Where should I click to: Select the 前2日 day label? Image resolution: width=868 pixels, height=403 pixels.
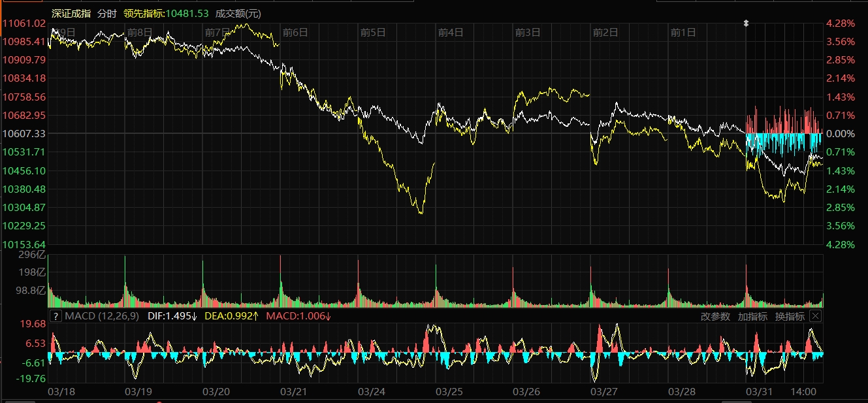605,31
